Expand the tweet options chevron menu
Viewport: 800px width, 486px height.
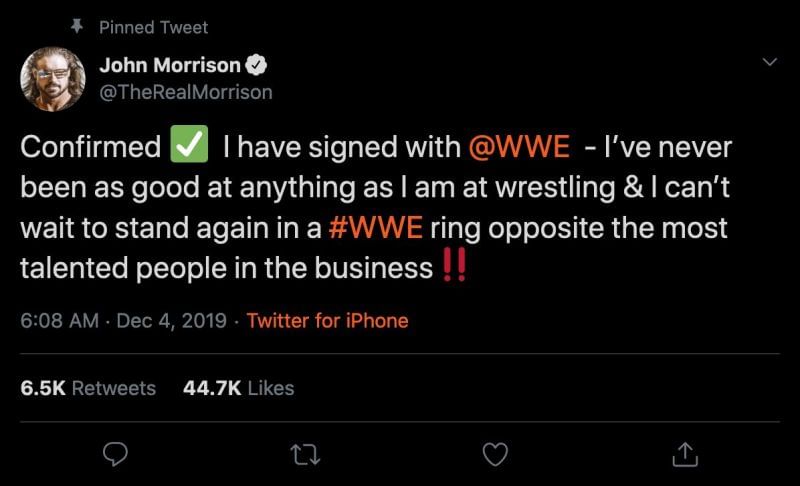click(x=768, y=63)
